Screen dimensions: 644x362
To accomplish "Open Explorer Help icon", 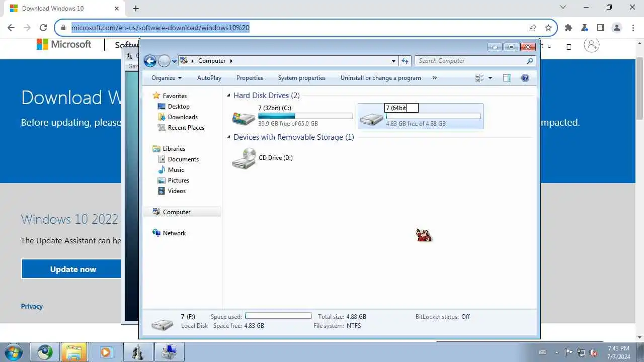I will tap(525, 78).
